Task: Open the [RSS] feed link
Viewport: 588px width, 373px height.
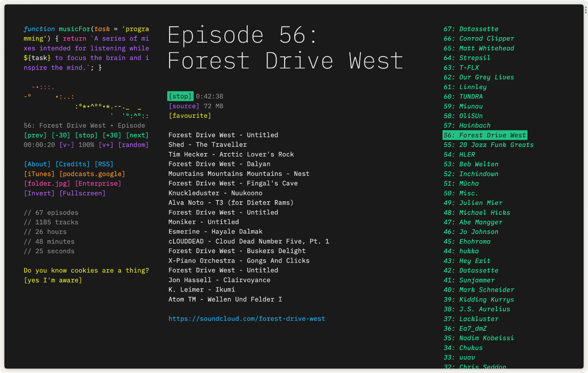Action: [x=104, y=164]
